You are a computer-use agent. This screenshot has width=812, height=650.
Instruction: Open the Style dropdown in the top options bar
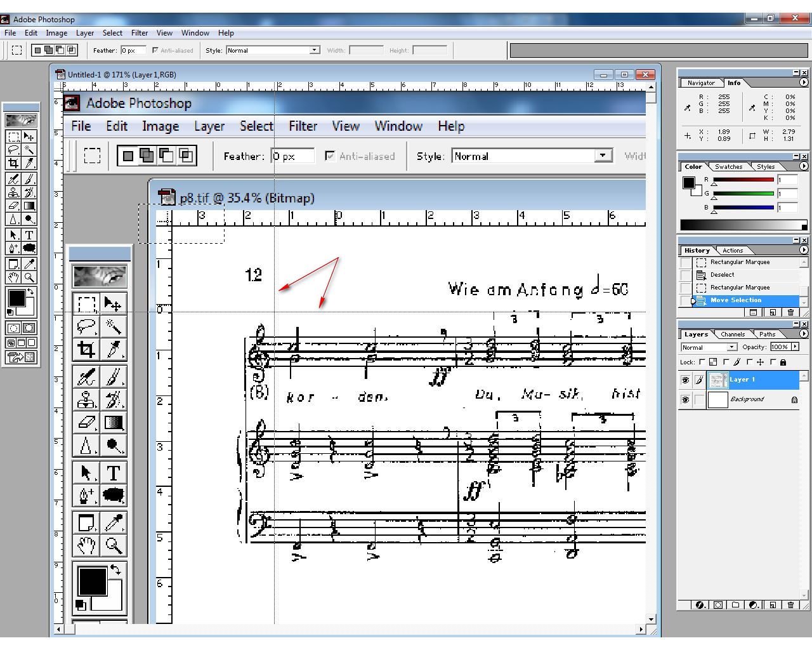coord(314,50)
